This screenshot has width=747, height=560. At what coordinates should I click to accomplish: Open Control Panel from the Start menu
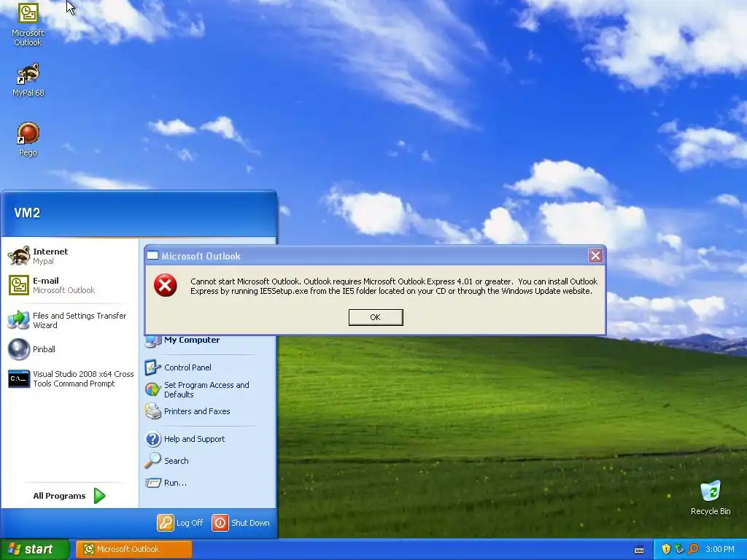point(187,367)
